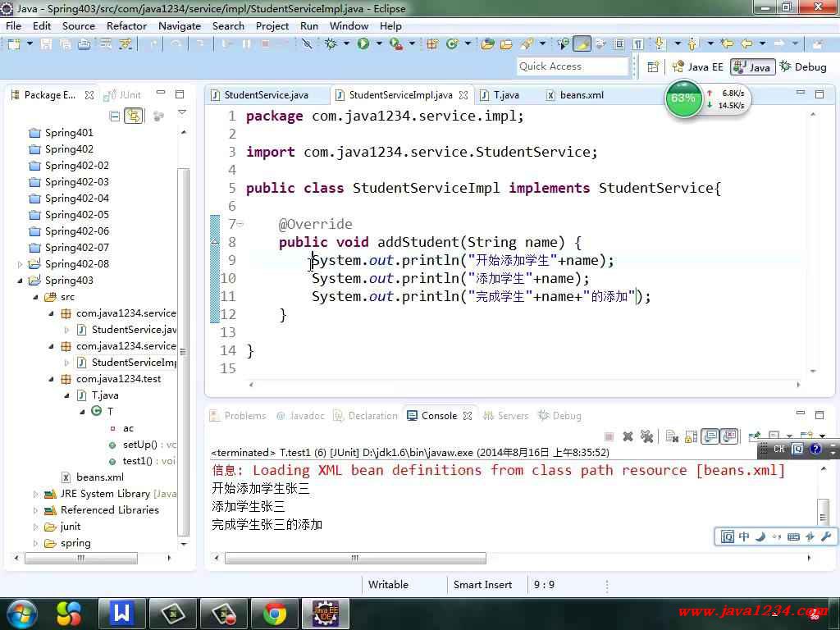Click the IME wrench settings icon
Screen dimensions: 840x630
pyautogui.click(x=825, y=536)
